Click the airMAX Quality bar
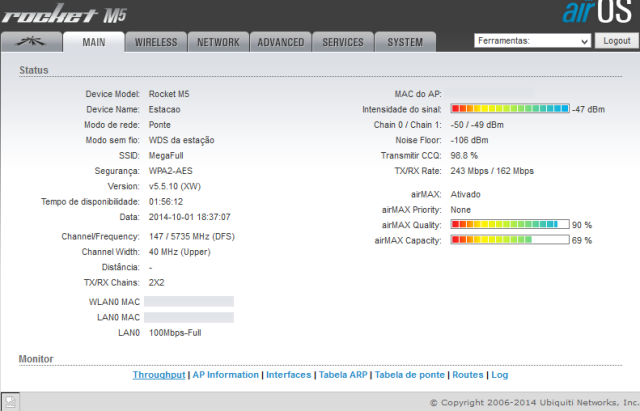 (x=510, y=224)
